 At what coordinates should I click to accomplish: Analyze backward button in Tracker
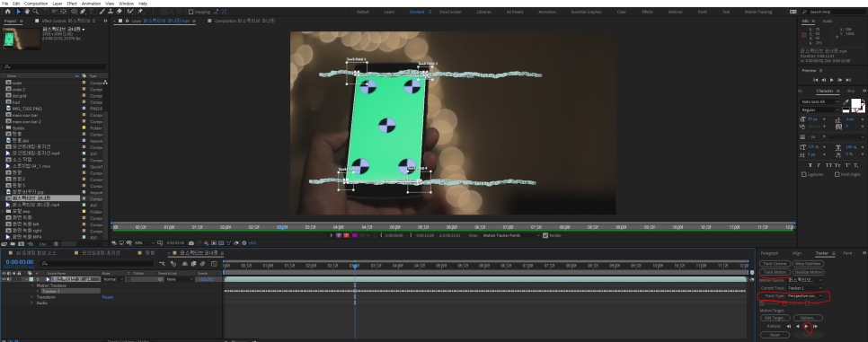797,327
